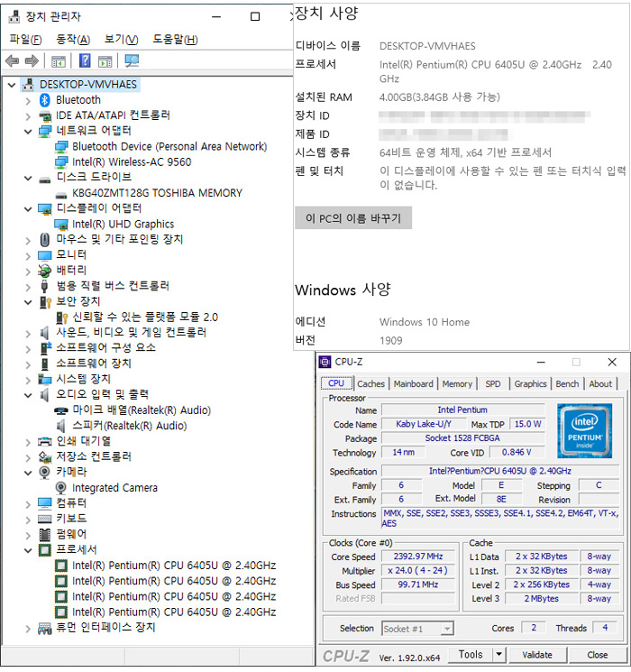
Task: Open the 동작(A) menu
Action: pyautogui.click(x=73, y=40)
